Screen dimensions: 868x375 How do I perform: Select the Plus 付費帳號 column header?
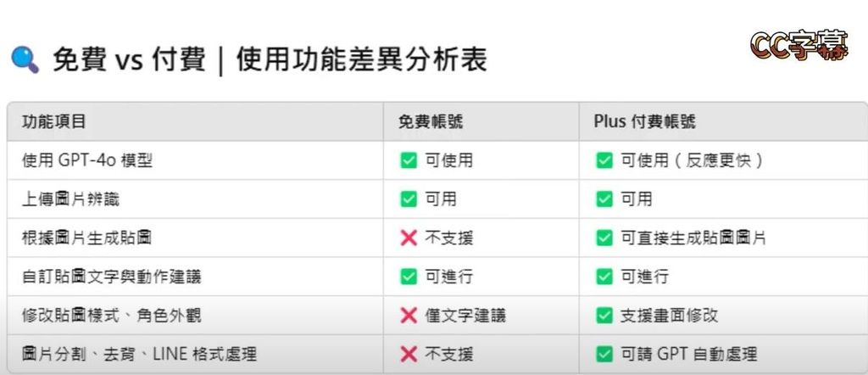point(645,121)
